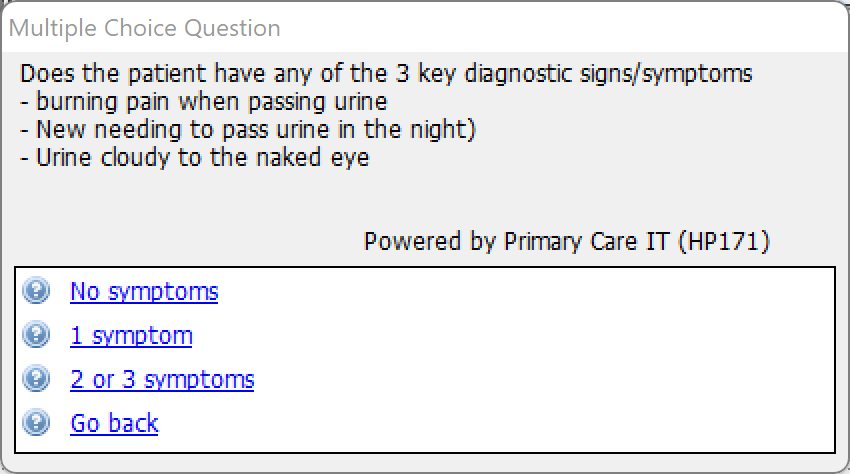Click the question-mark icon beside 1 symptom
This screenshot has height=474, width=850.
tap(36, 335)
